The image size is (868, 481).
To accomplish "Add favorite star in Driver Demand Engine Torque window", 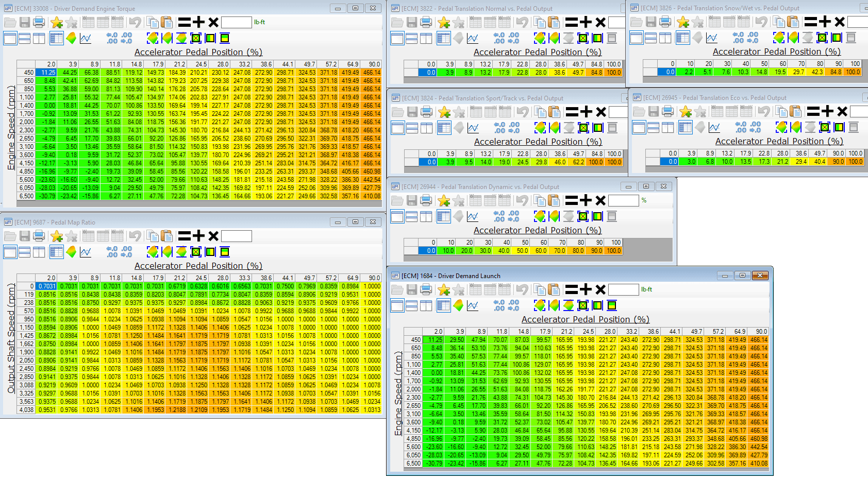I will (57, 22).
